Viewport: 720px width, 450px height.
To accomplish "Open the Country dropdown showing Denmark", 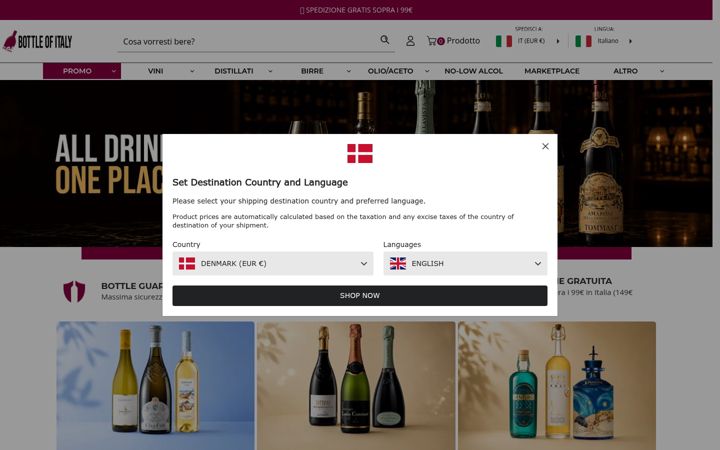I will pyautogui.click(x=273, y=264).
